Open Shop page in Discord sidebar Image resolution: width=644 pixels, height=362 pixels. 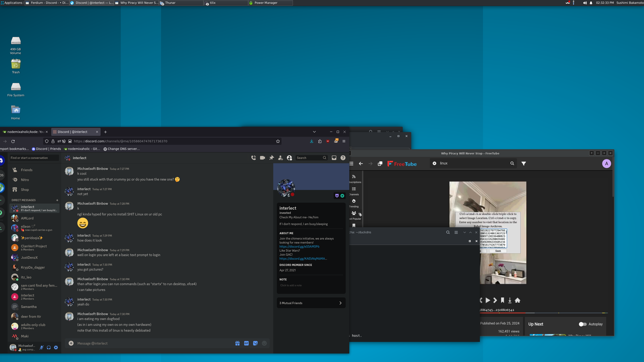(34, 190)
